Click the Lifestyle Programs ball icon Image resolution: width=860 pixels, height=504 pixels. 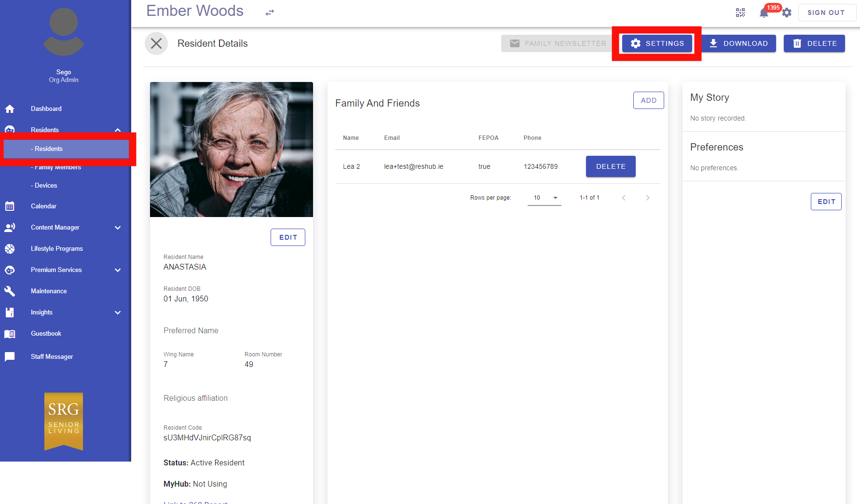[10, 249]
